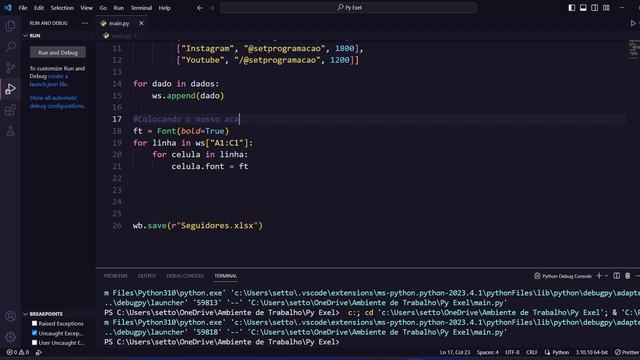Viewport: 640px width, 360px height.
Task: Split the terminal panel
Action: point(617,276)
